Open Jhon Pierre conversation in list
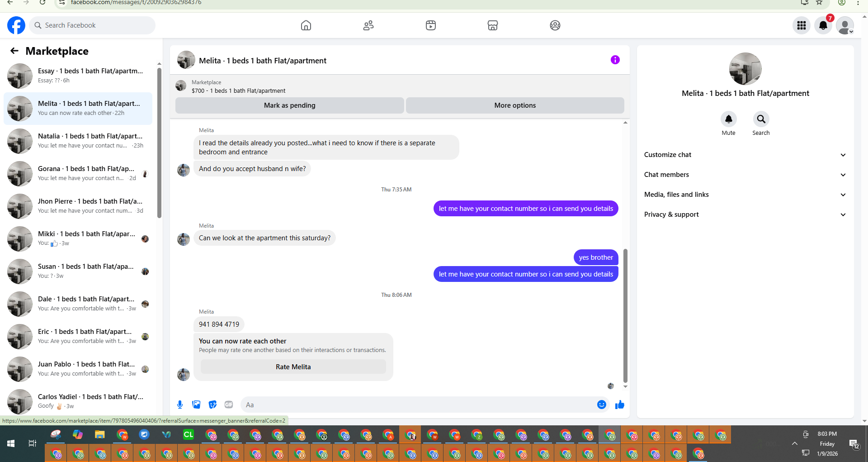This screenshot has height=462, width=868. coord(78,206)
